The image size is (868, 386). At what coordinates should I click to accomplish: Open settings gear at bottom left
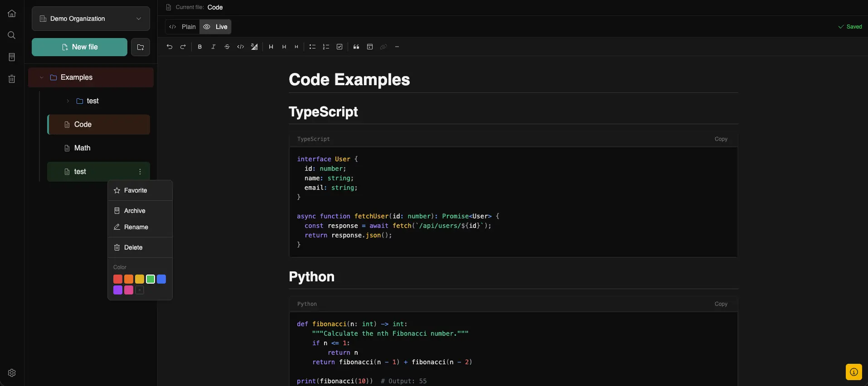[12, 373]
